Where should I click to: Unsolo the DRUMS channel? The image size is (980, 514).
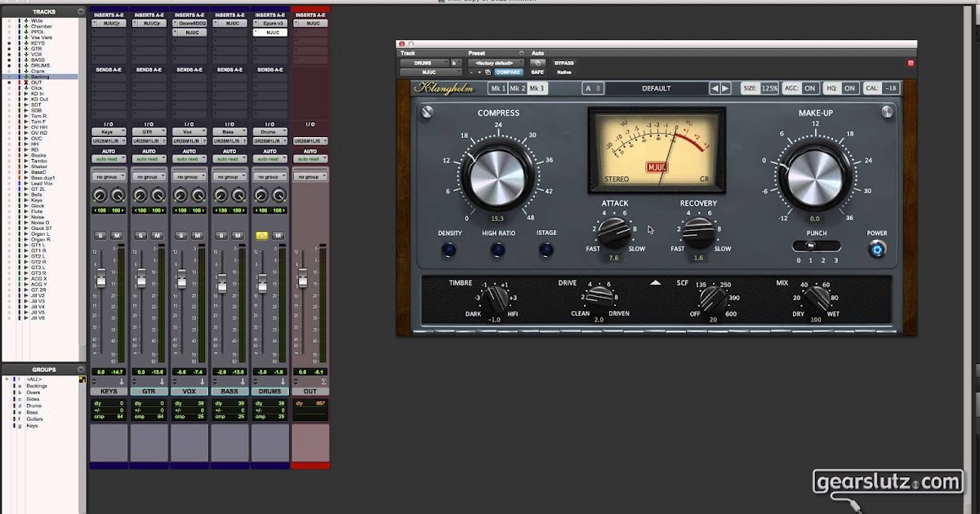(x=261, y=235)
